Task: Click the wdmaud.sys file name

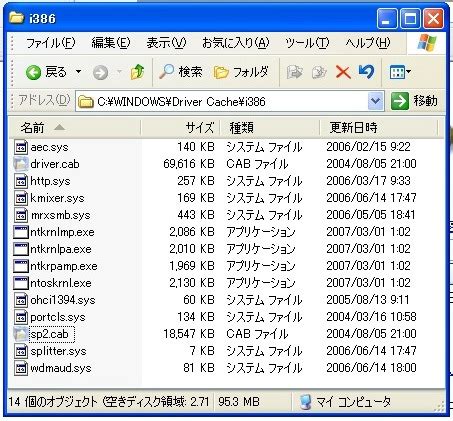Action: point(61,368)
